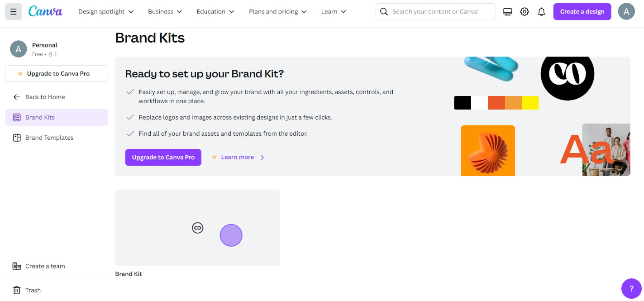Click the search content input field
This screenshot has height=301, width=644.
click(x=435, y=12)
